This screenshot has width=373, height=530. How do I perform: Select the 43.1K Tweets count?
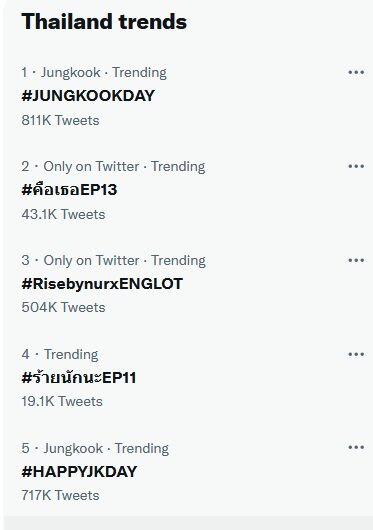[x=63, y=214]
